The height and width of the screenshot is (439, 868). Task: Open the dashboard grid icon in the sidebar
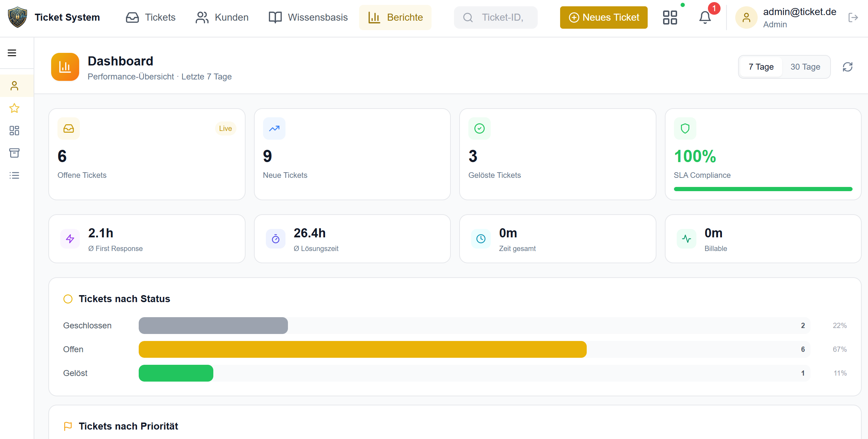pyautogui.click(x=14, y=131)
